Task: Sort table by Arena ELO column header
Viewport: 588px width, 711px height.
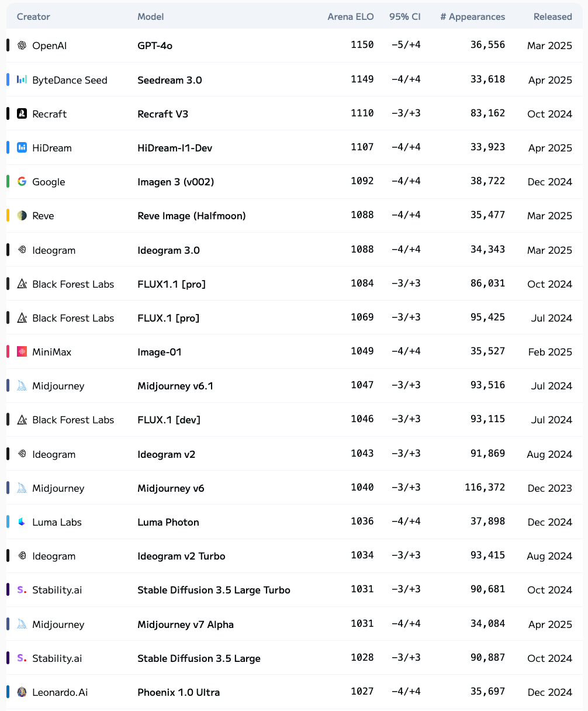Action: coord(351,16)
